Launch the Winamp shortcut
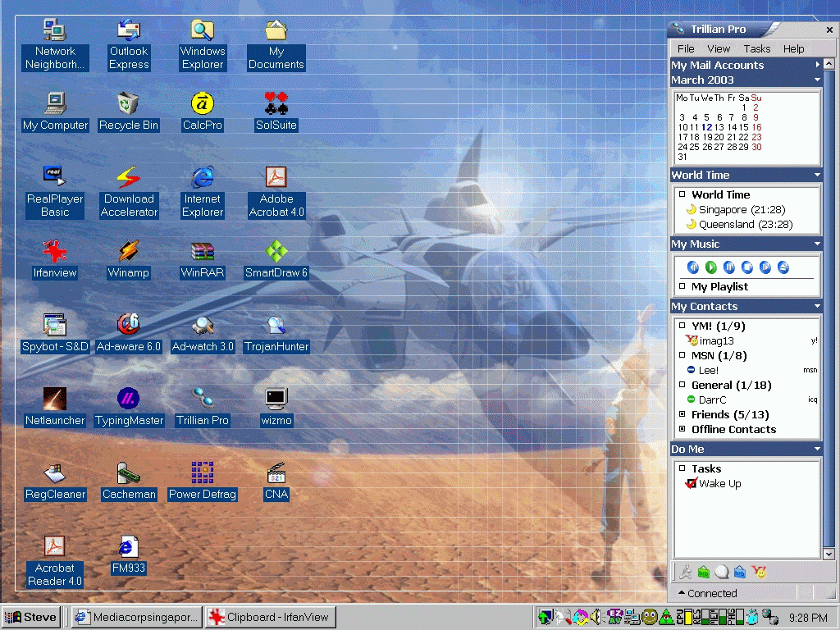Image resolution: width=840 pixels, height=630 pixels. [129, 259]
